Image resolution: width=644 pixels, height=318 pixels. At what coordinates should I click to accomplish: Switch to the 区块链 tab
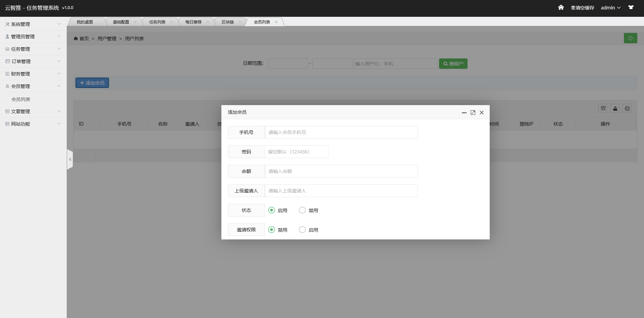(228, 22)
